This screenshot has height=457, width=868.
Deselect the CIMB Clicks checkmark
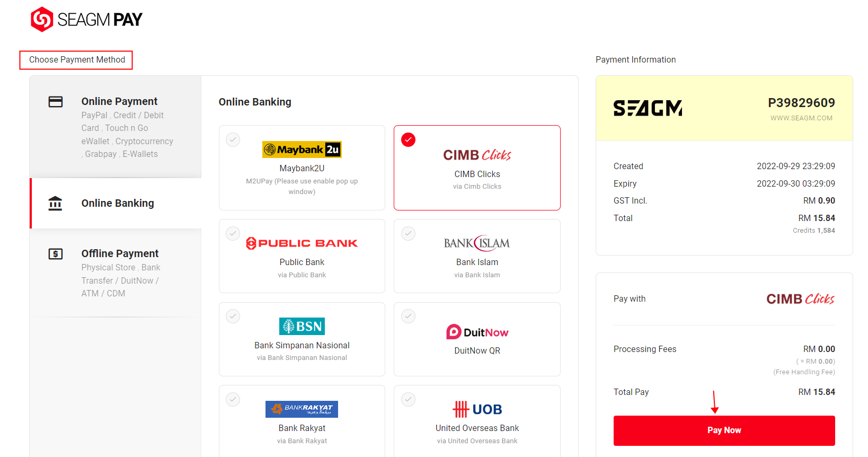[x=408, y=139]
